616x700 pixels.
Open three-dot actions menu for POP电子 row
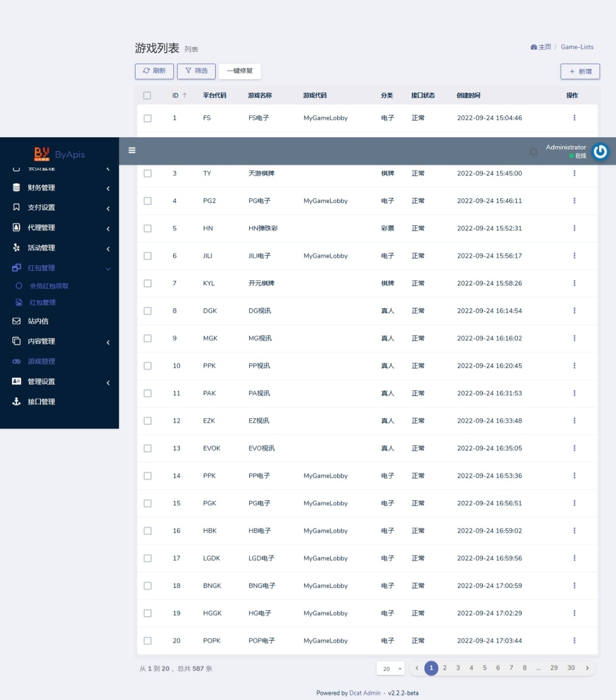pyautogui.click(x=574, y=640)
